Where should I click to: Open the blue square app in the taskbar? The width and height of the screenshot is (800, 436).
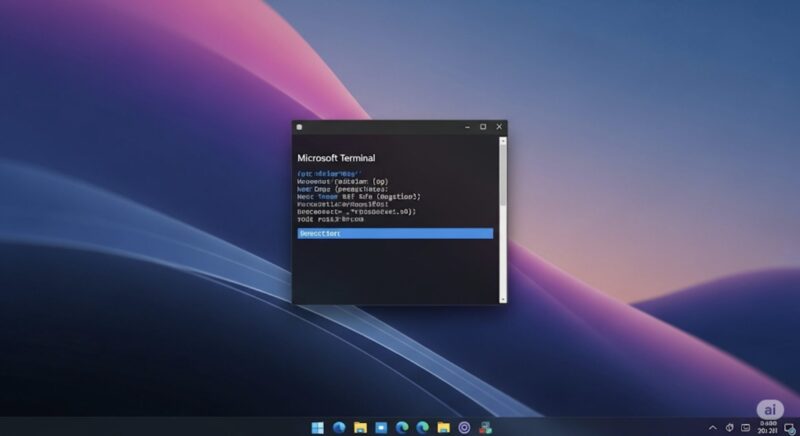[381, 427]
